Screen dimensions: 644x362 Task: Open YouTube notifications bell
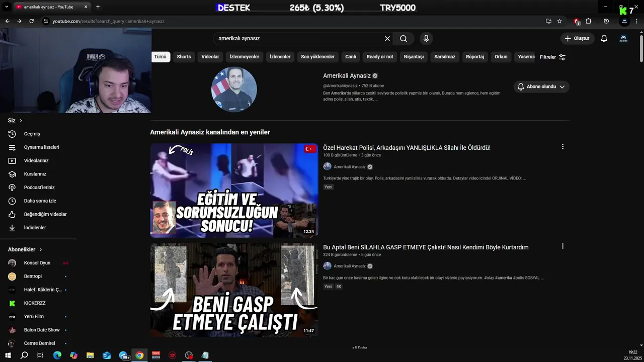point(604,38)
